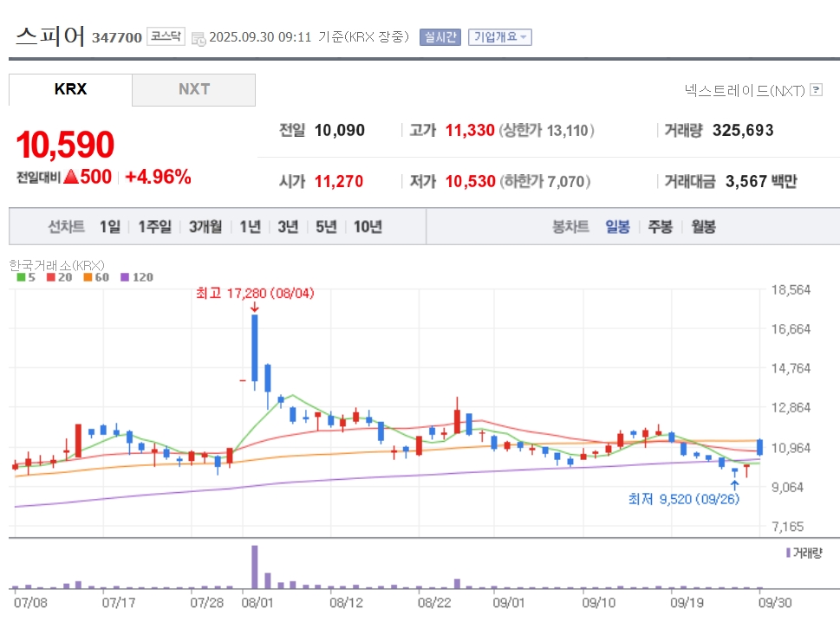Show the 1주일 line chart
The image size is (840, 622).
(x=155, y=226)
